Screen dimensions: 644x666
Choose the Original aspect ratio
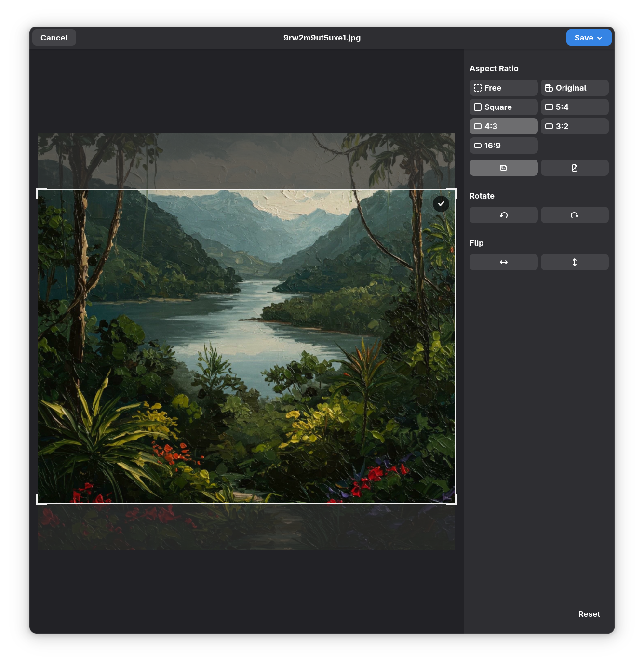[x=574, y=88]
